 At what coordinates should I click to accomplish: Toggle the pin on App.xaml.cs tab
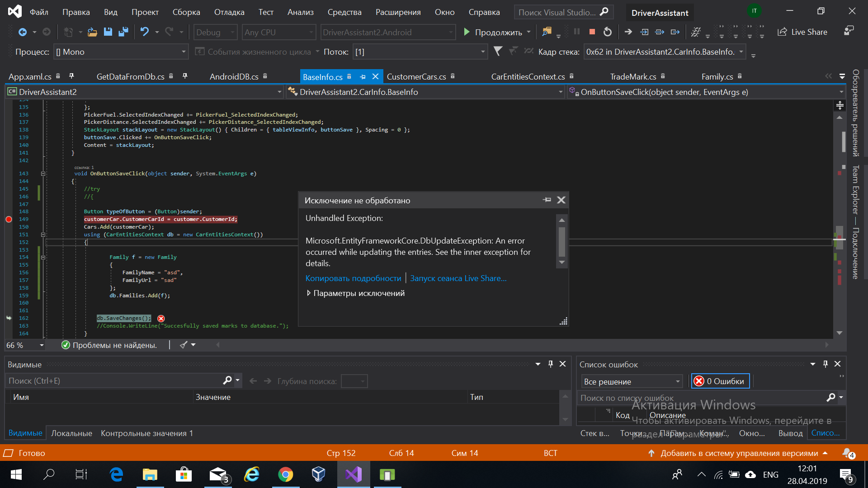tap(71, 76)
